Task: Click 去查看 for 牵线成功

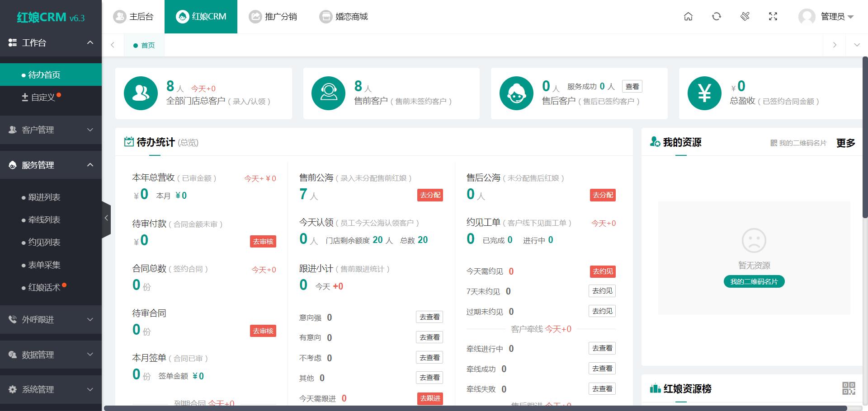Action: point(602,369)
